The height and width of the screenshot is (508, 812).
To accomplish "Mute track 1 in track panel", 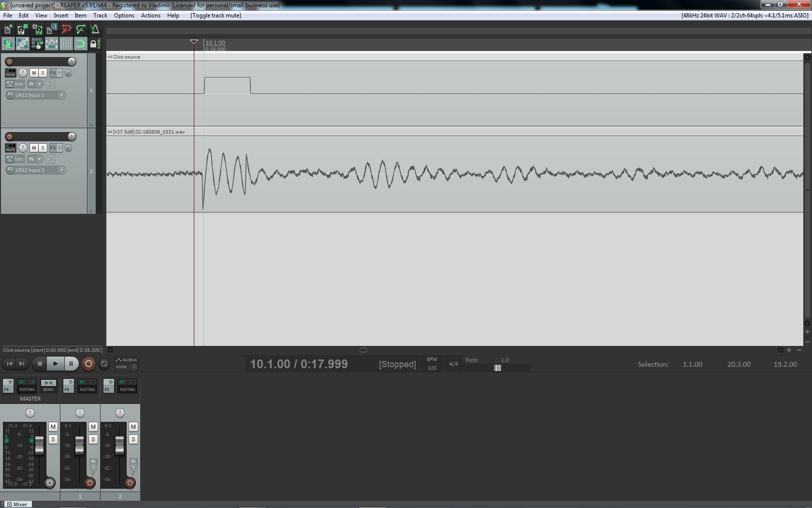I will [34, 73].
